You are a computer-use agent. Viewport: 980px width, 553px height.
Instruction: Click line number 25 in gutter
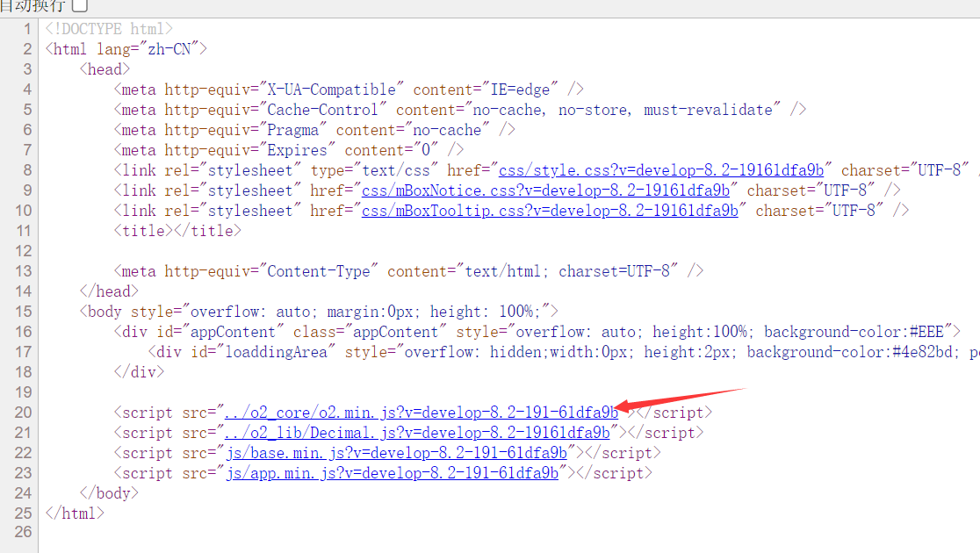point(23,513)
